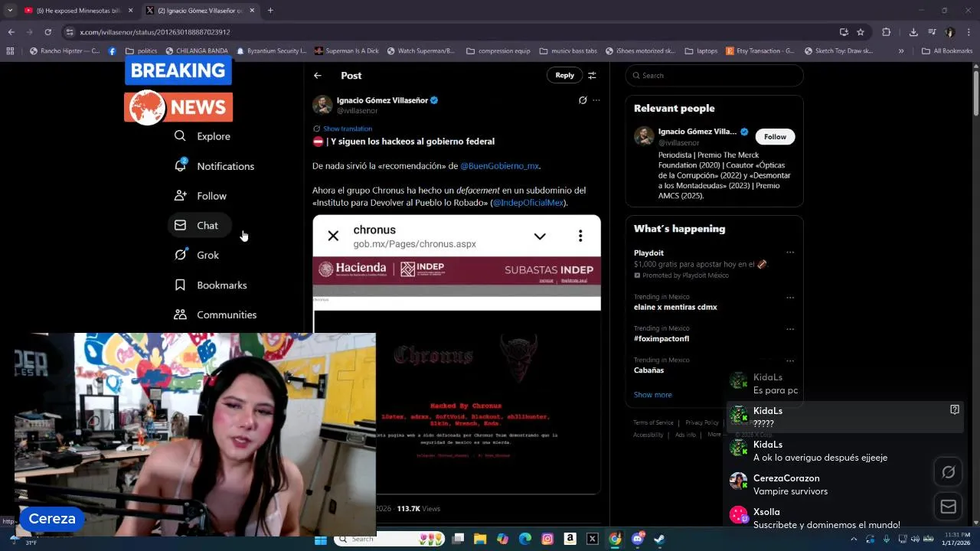This screenshot has width=980, height=551.
Task: Open Discord from the Windows taskbar
Action: click(x=637, y=539)
